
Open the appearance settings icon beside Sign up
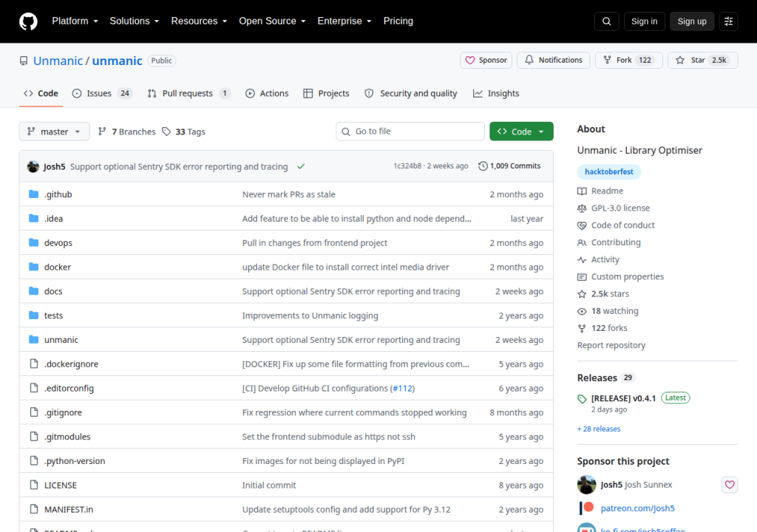pos(728,21)
